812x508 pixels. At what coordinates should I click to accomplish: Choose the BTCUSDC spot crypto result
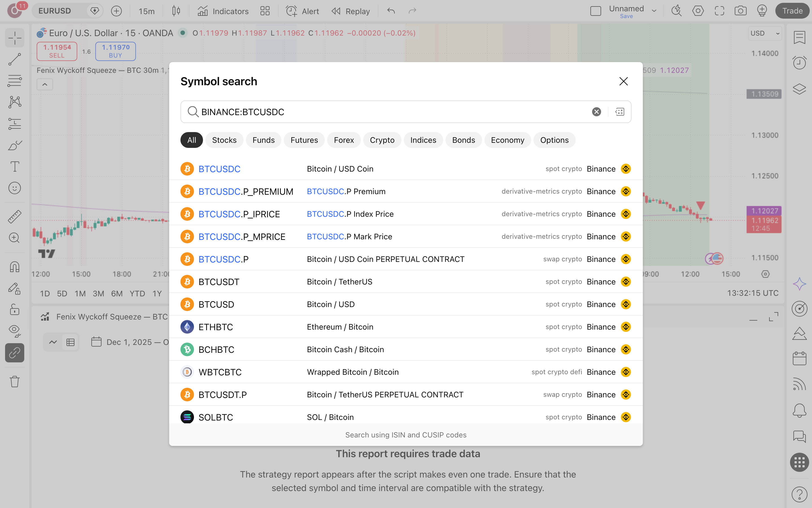click(406, 169)
